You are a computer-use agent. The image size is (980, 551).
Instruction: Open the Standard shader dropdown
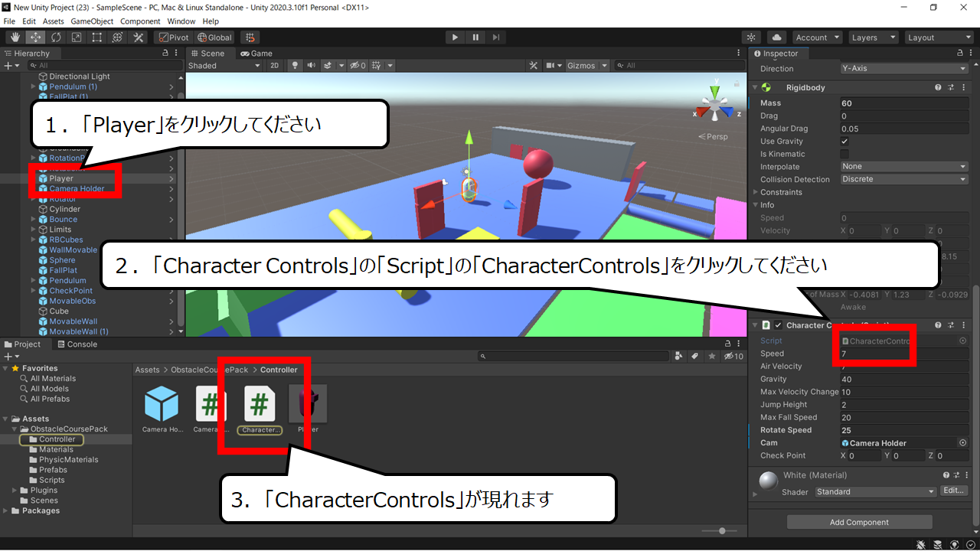coord(875,491)
